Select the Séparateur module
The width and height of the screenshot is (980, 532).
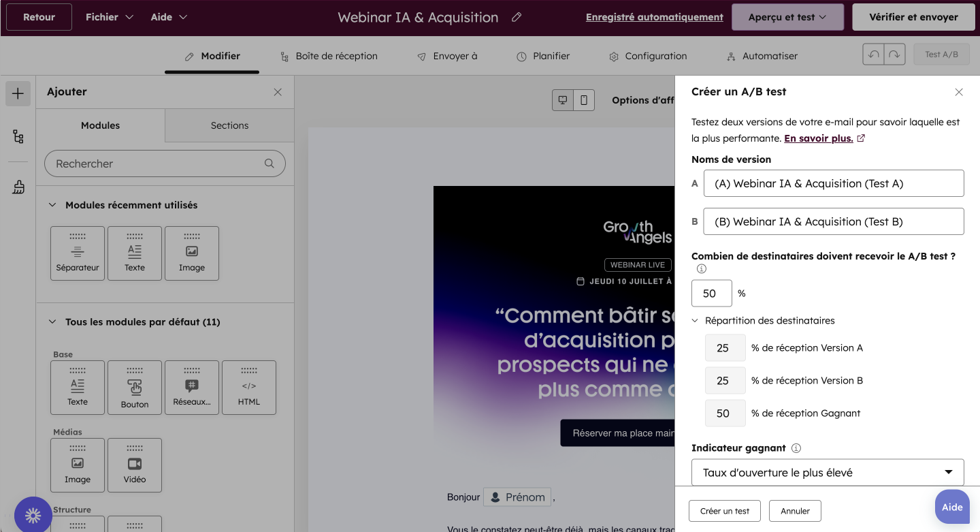tap(77, 253)
